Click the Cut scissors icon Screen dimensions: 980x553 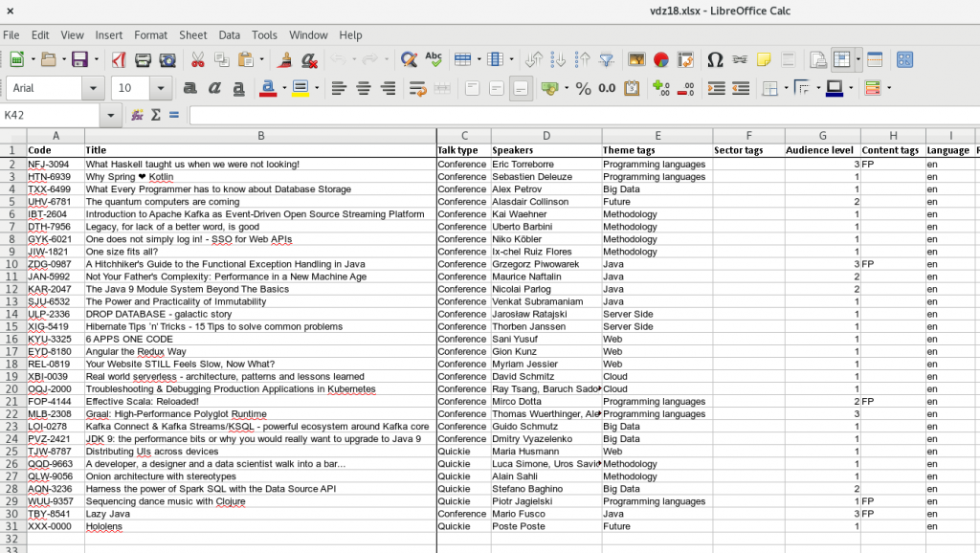197,59
